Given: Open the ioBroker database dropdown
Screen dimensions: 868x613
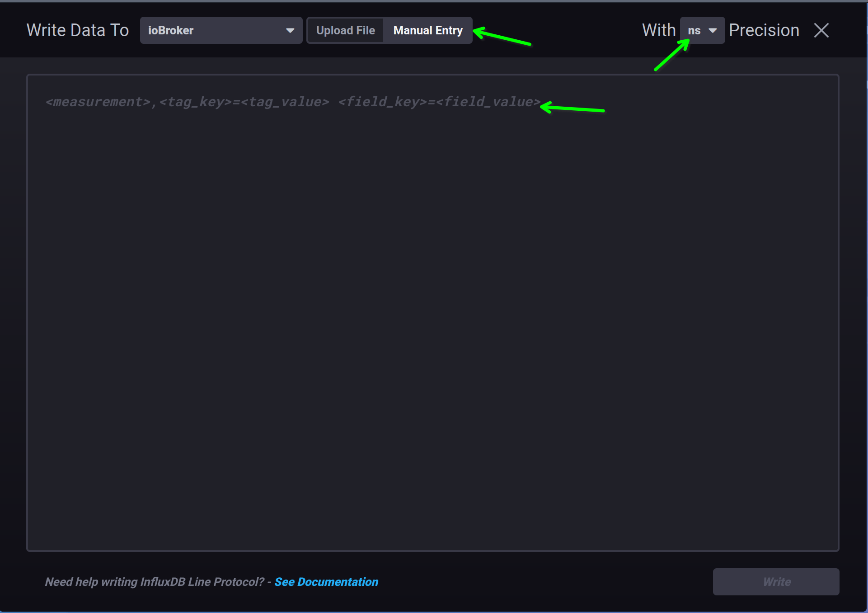Looking at the screenshot, I should 221,30.
